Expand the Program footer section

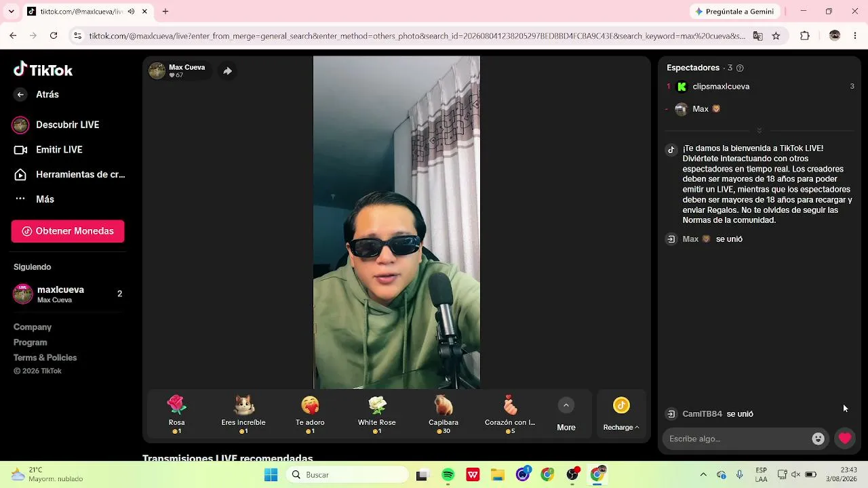click(31, 342)
